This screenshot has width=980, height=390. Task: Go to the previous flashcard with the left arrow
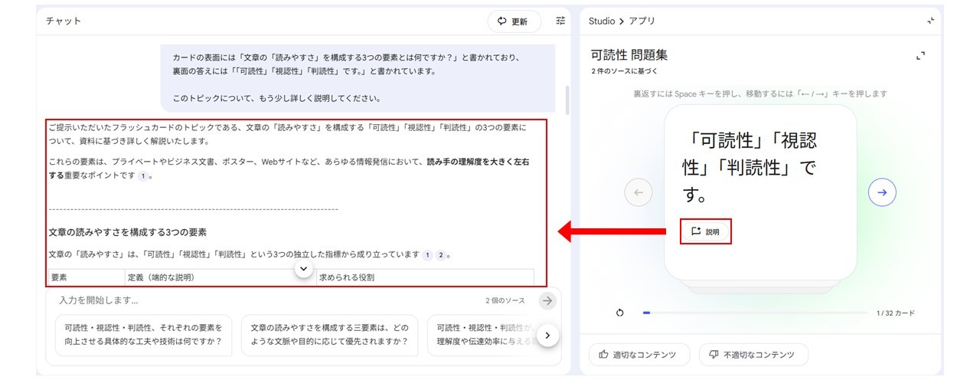639,192
